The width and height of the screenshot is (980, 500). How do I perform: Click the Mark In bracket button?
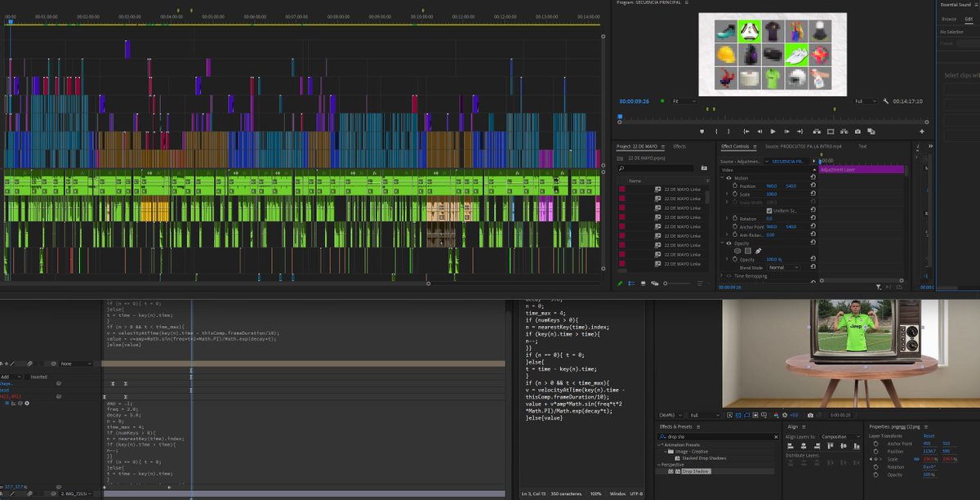[x=716, y=132]
